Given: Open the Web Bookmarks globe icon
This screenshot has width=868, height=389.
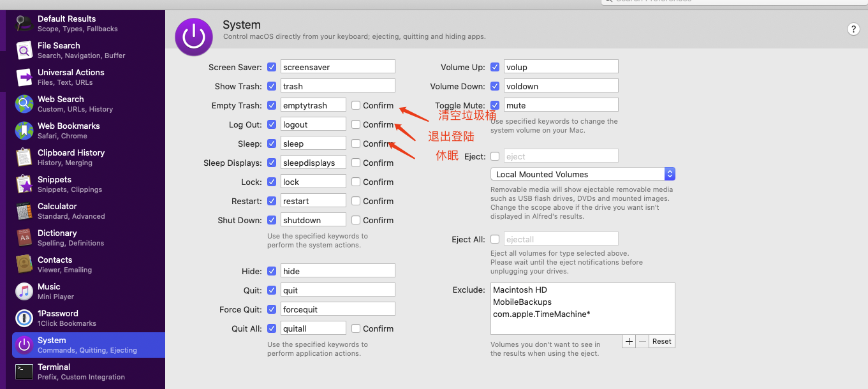Looking at the screenshot, I should pos(24,131).
